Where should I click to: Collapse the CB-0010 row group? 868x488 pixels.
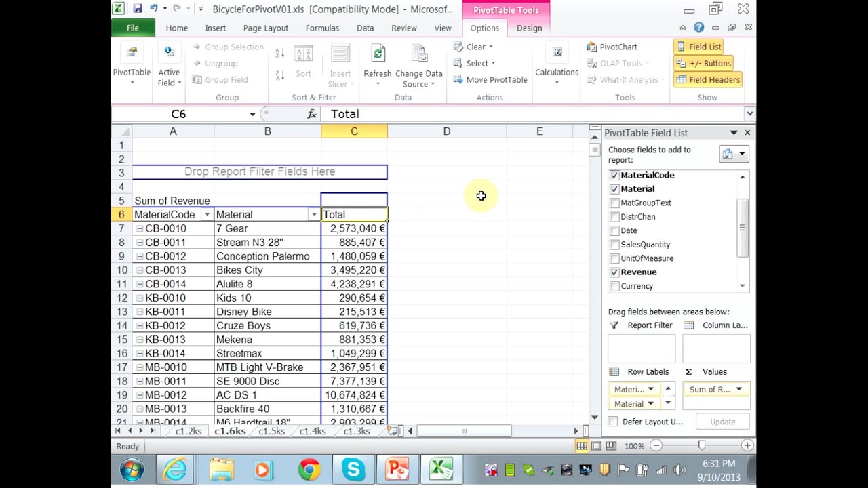140,229
